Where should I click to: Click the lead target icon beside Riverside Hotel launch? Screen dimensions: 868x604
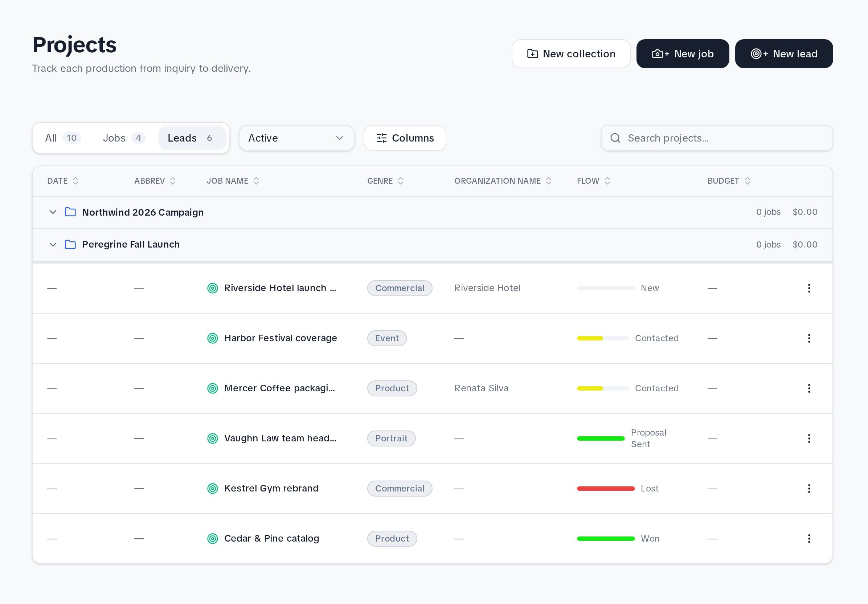(x=213, y=288)
